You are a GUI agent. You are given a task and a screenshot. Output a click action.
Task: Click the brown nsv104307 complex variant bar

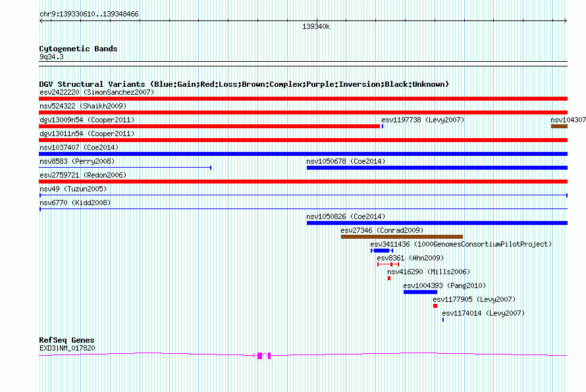click(x=559, y=126)
